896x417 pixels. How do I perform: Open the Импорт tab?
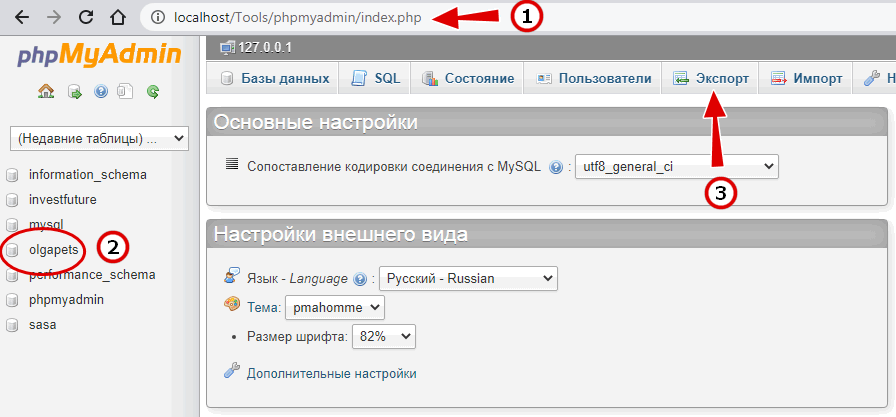[806, 78]
